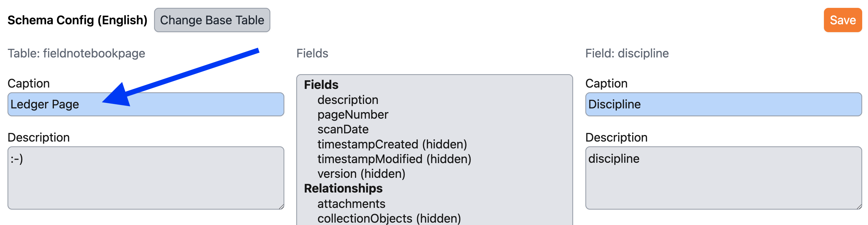
Task: Select the attachments relationship
Action: click(x=351, y=203)
